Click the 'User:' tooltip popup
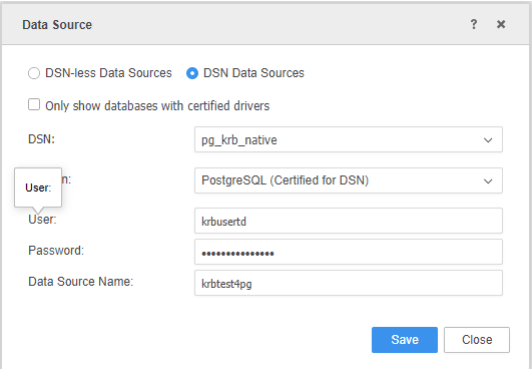Viewport: 532px width, 369px height. [38, 188]
